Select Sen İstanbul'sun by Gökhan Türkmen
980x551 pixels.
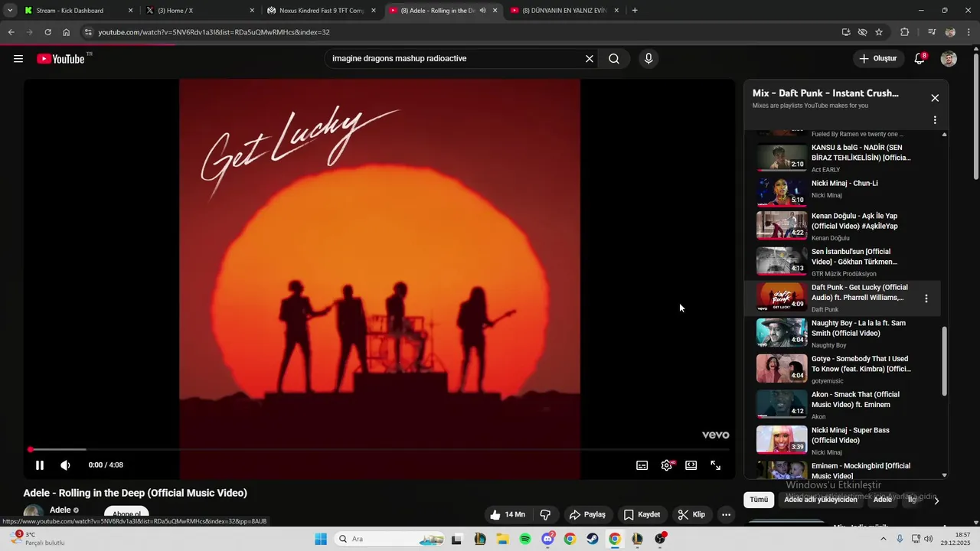coord(842,262)
